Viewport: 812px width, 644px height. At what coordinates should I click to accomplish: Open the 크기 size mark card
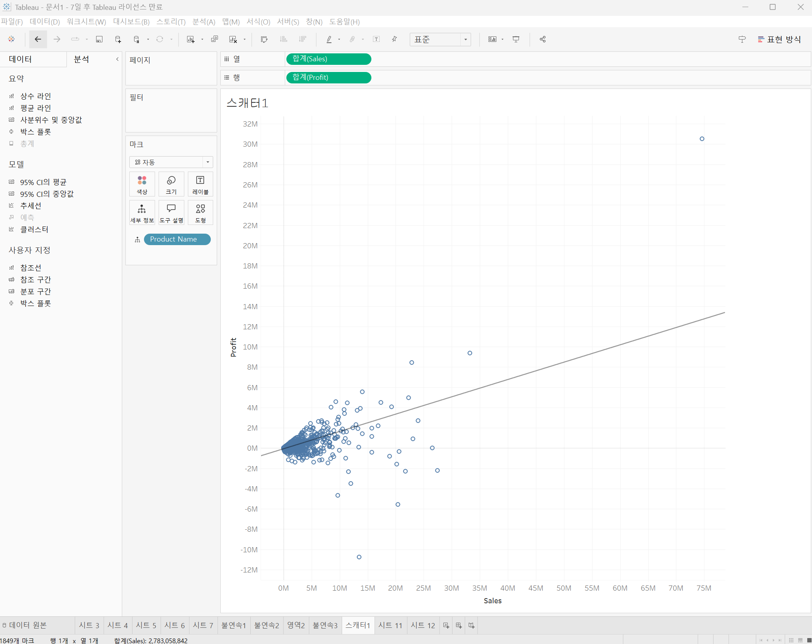coord(171,184)
